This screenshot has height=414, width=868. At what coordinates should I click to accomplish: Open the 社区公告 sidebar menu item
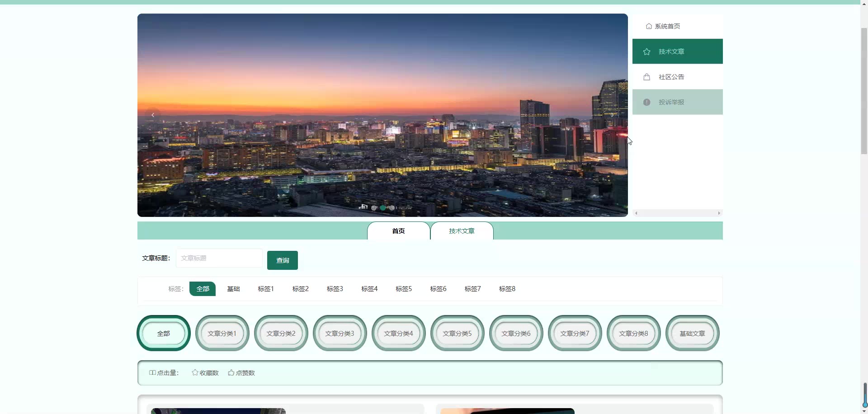pyautogui.click(x=677, y=77)
